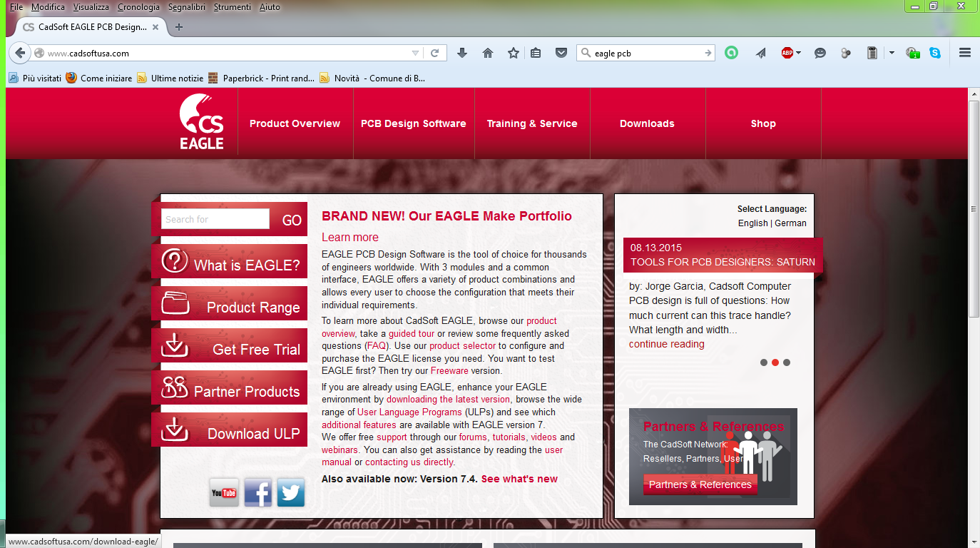Open the Visualizza menu
This screenshot has height=548, width=980.
click(x=91, y=7)
